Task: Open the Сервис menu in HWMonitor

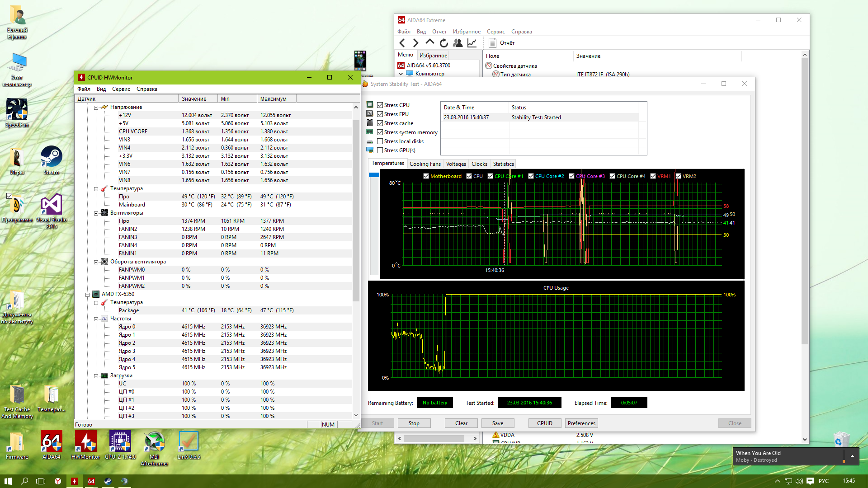Action: tap(121, 89)
